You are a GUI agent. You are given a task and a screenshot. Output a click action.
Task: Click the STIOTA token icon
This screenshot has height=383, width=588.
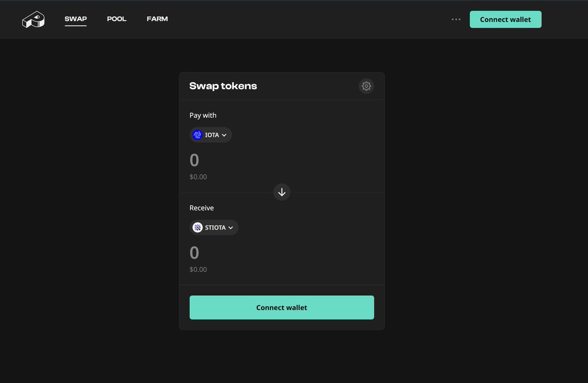coord(197,228)
